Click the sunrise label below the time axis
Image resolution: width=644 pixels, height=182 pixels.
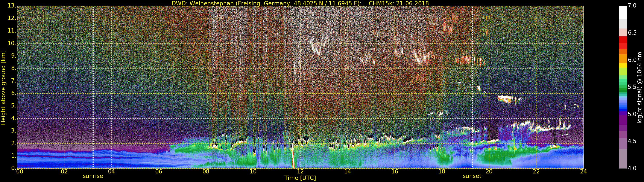click(93, 176)
